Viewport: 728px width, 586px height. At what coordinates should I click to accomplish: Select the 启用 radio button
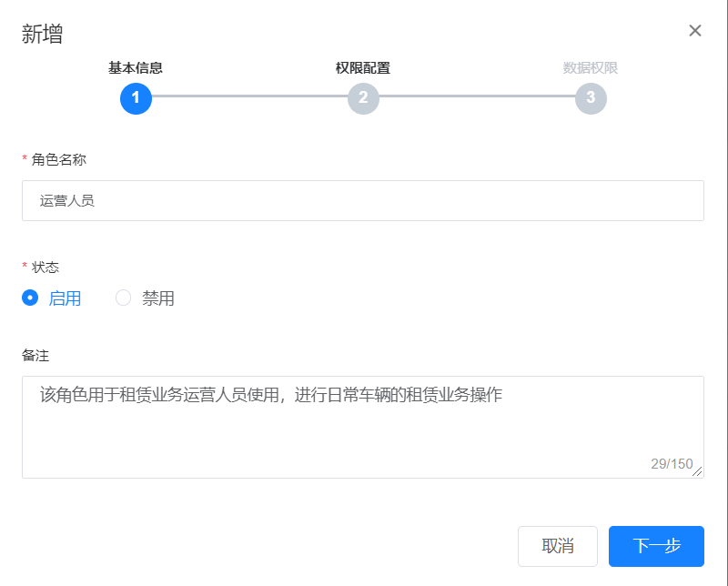[31, 298]
